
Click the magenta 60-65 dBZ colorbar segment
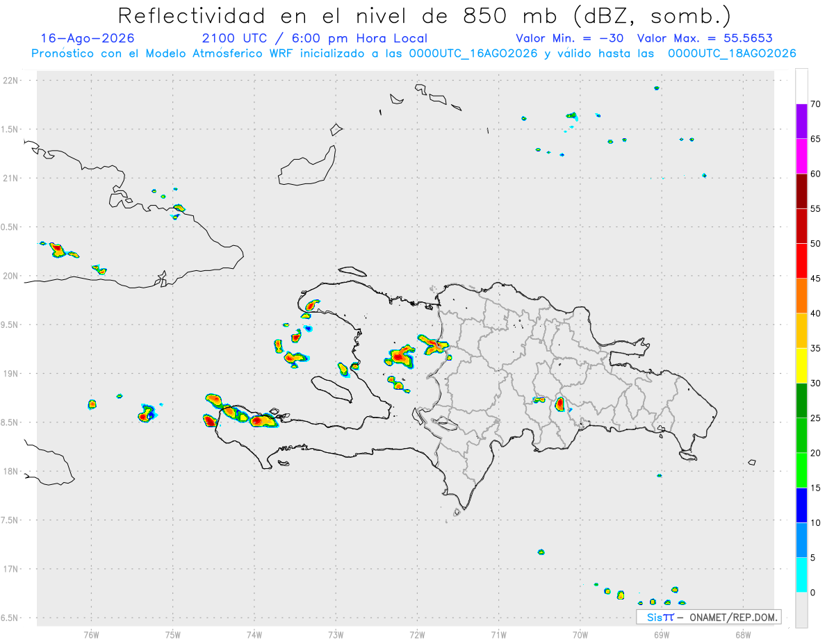801,156
